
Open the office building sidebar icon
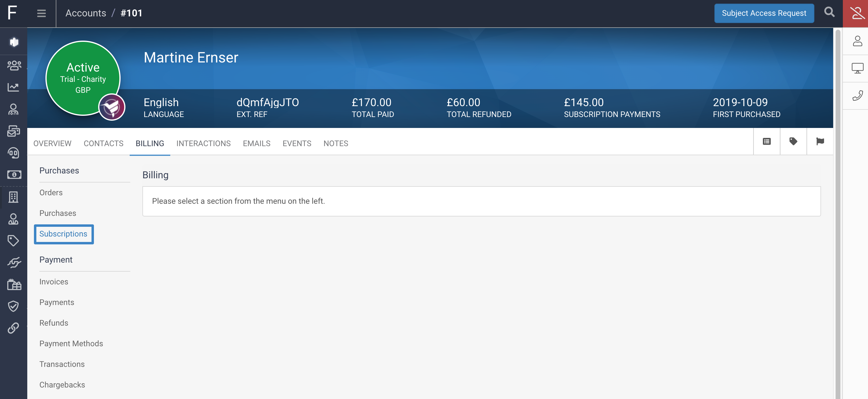point(13,197)
